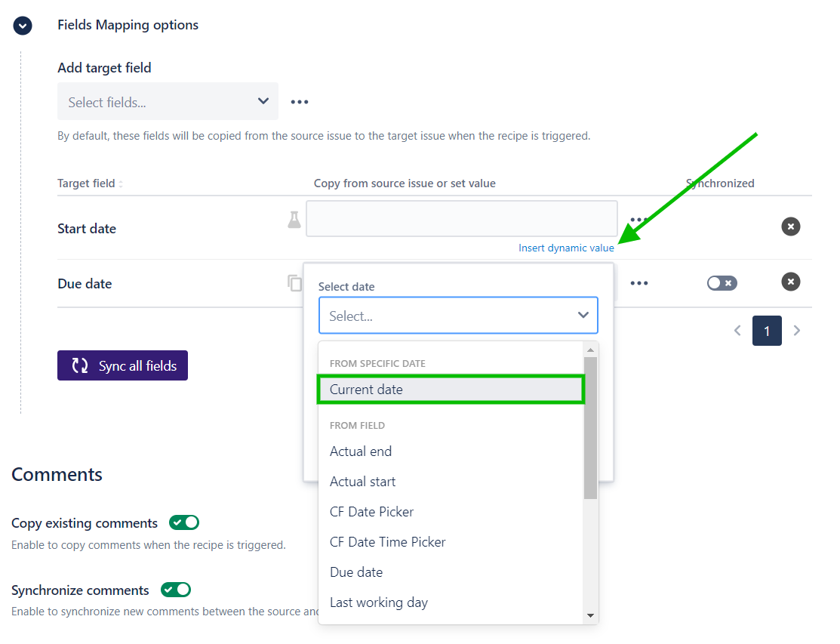Go to next page with right chevron
Screen dimensions: 840x644
(x=797, y=331)
